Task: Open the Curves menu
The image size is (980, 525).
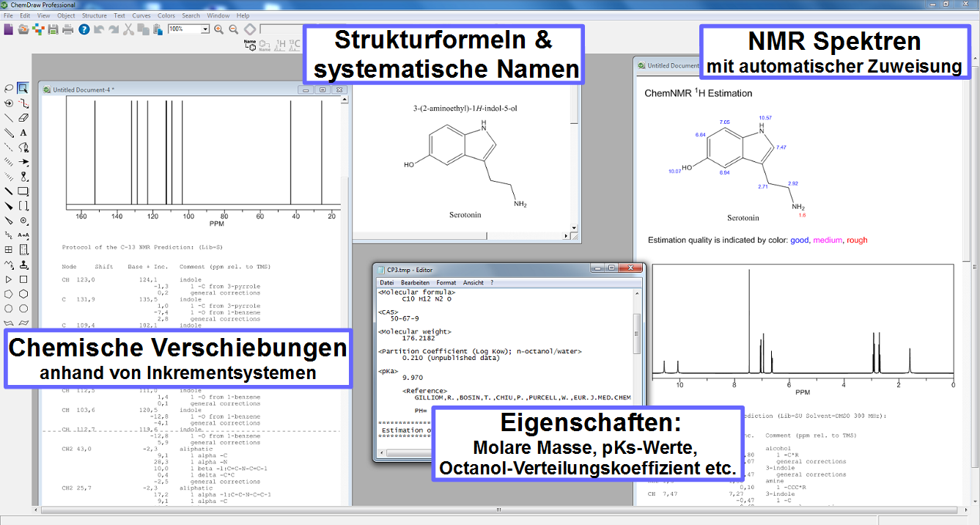Action: pyautogui.click(x=141, y=15)
